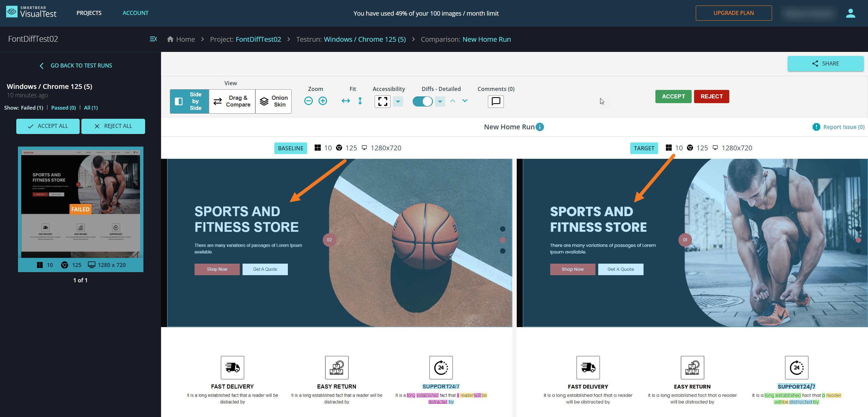The image size is (868, 417).
Task: Click the UPGRADE PLAN button
Action: pyautogui.click(x=733, y=13)
